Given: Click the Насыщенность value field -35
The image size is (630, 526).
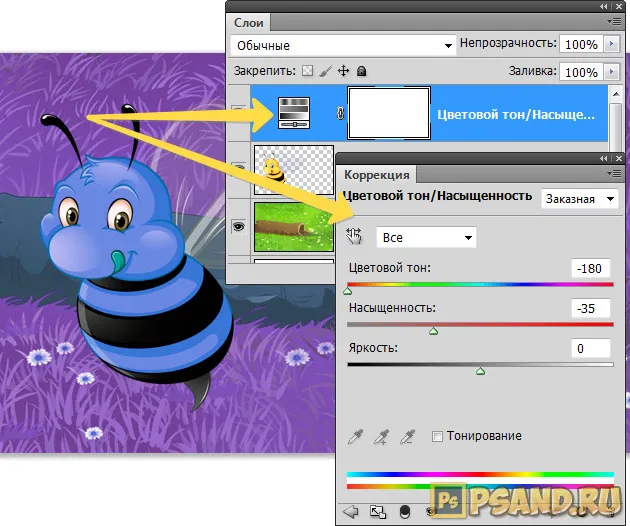Looking at the screenshot, I should pos(591,308).
